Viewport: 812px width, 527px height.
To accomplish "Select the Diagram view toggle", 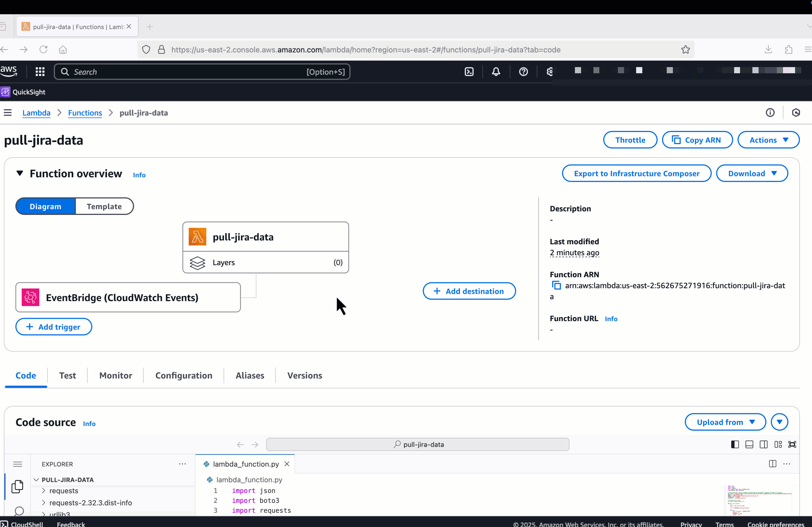I will point(45,206).
